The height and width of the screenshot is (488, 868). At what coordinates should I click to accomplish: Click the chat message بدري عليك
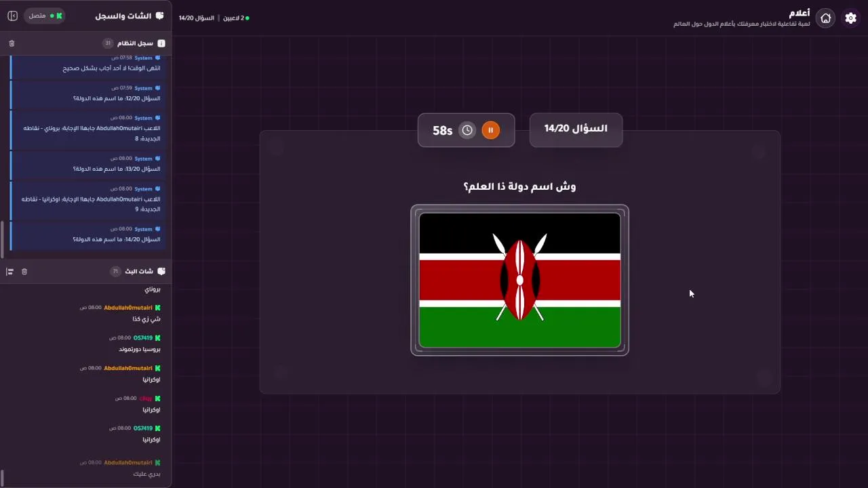point(146,474)
